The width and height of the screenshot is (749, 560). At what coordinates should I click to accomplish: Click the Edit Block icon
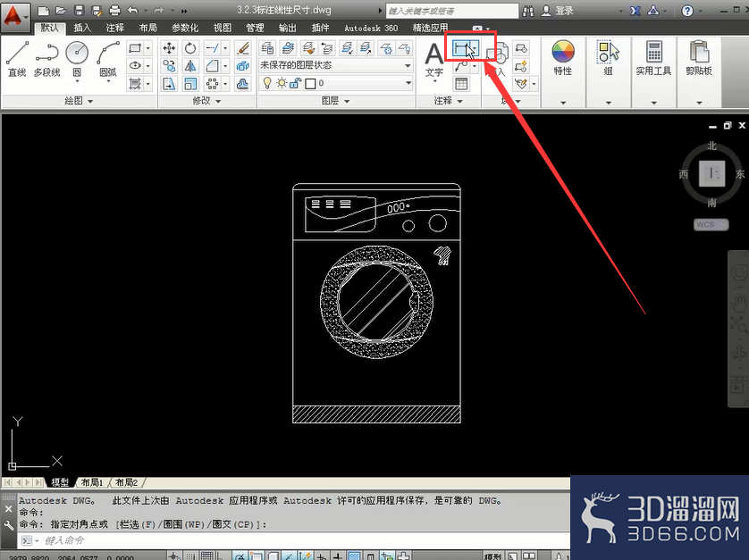pyautogui.click(x=521, y=66)
